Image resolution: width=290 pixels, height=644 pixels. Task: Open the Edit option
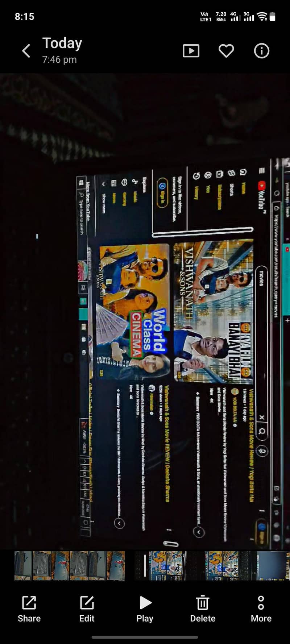87,609
